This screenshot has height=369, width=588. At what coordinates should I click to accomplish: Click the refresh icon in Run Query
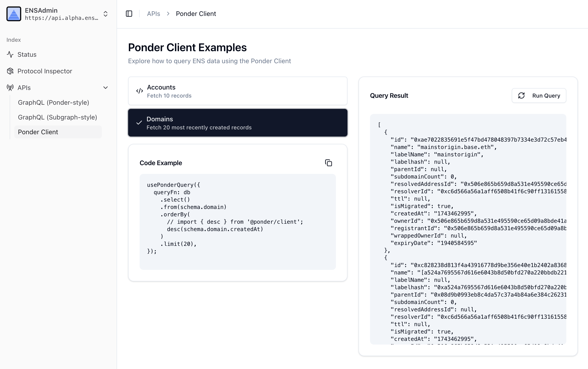point(521,95)
